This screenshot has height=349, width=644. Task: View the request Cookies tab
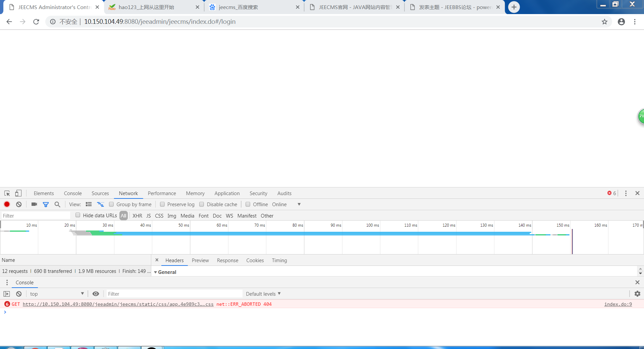[x=255, y=260]
